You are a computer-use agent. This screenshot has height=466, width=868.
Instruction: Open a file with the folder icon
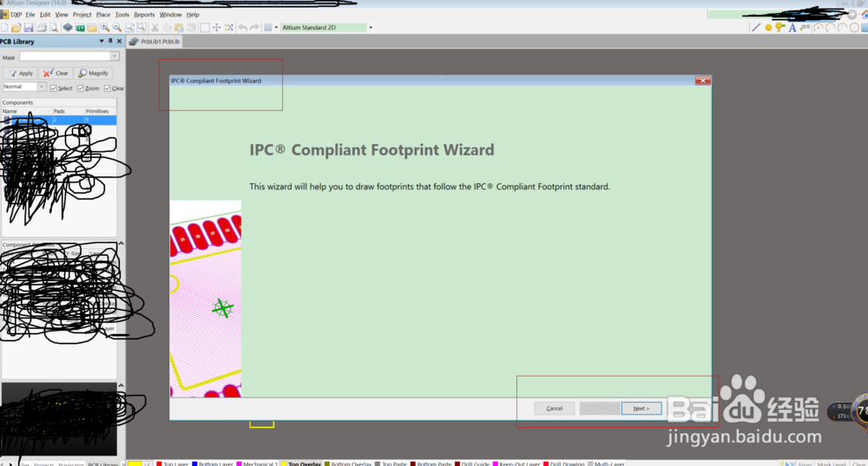16,28
